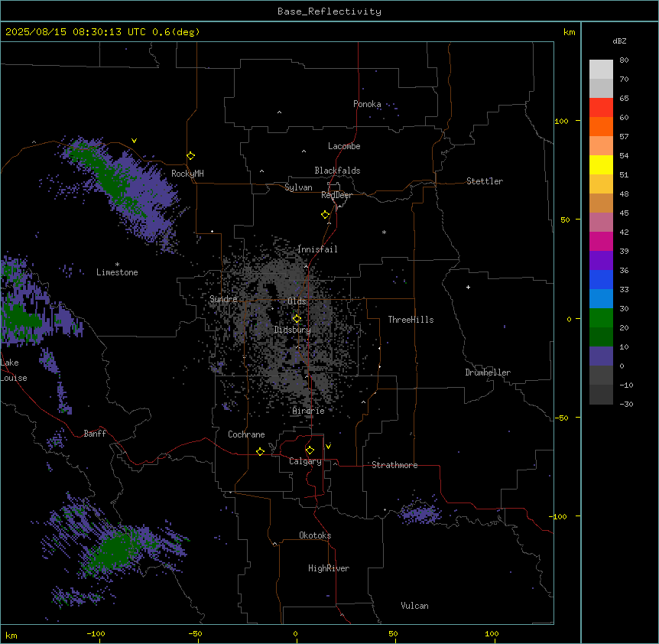659x644 pixels.
Task: Pick the bright yellow swatch in the dBZ legend
Action: [601, 164]
